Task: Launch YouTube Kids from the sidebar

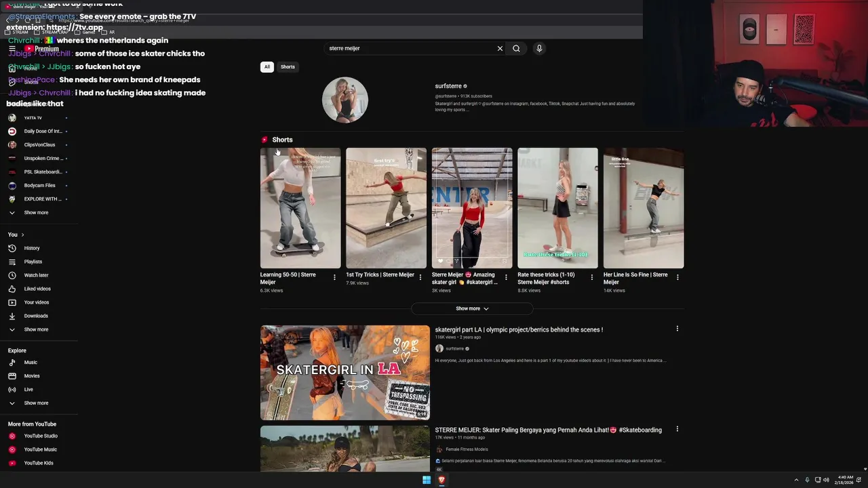Action: click(39, 463)
